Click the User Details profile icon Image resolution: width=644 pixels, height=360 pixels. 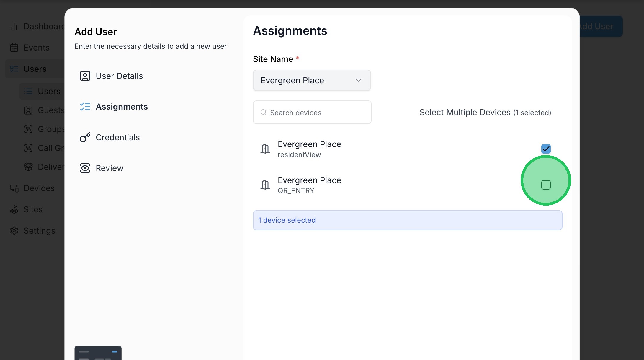tap(85, 76)
